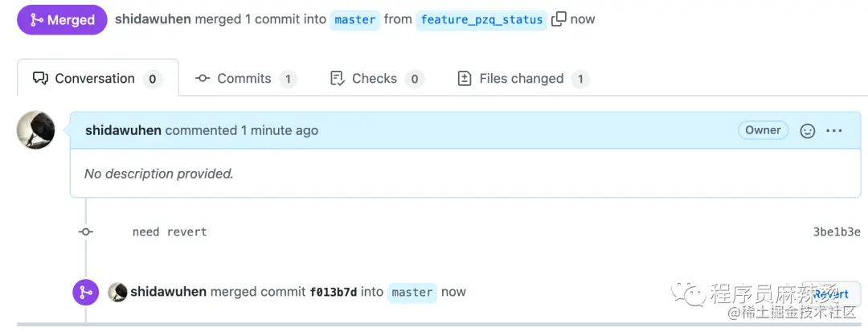Image resolution: width=868 pixels, height=332 pixels.
Task: Open the need revert commit message
Action: pyautogui.click(x=170, y=232)
